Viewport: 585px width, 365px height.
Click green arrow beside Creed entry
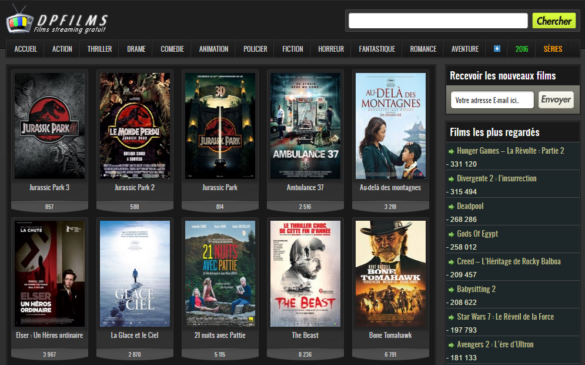[x=451, y=262]
